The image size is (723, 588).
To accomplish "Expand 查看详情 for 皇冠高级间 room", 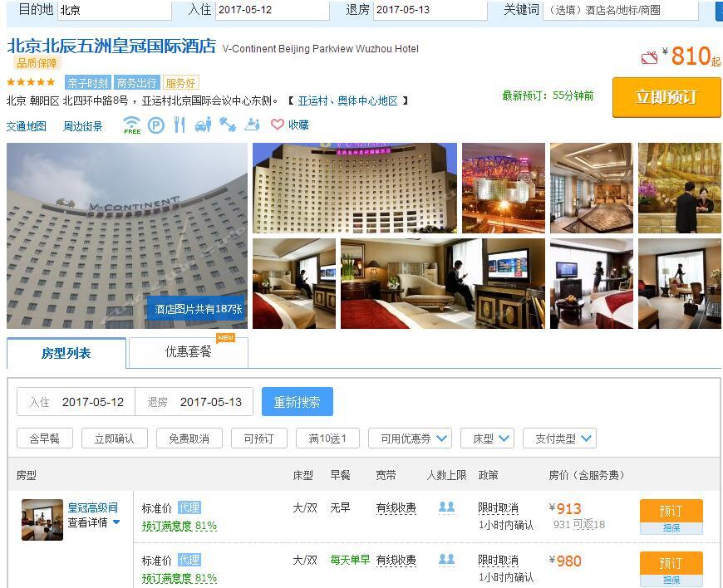I will point(94,522).
